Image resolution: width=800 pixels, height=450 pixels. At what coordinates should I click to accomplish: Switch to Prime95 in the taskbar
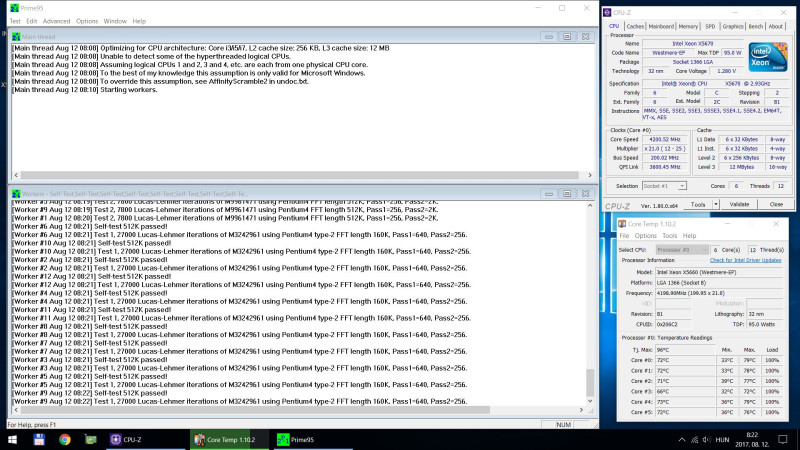[312, 439]
